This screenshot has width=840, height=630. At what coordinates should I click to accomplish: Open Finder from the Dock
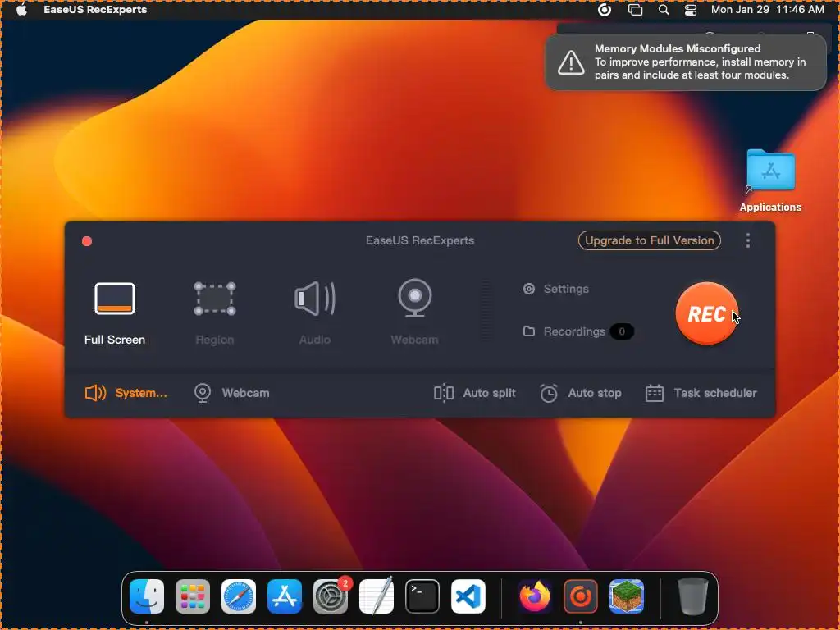pos(147,596)
